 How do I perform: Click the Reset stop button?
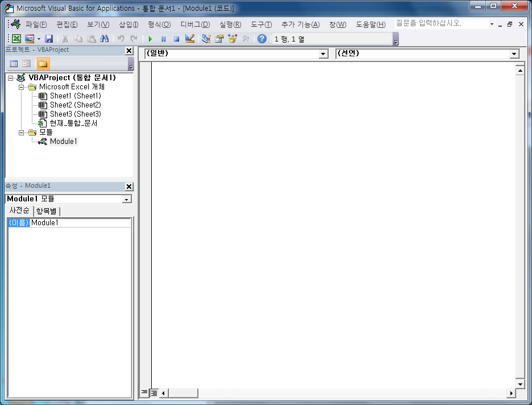pyautogui.click(x=176, y=39)
